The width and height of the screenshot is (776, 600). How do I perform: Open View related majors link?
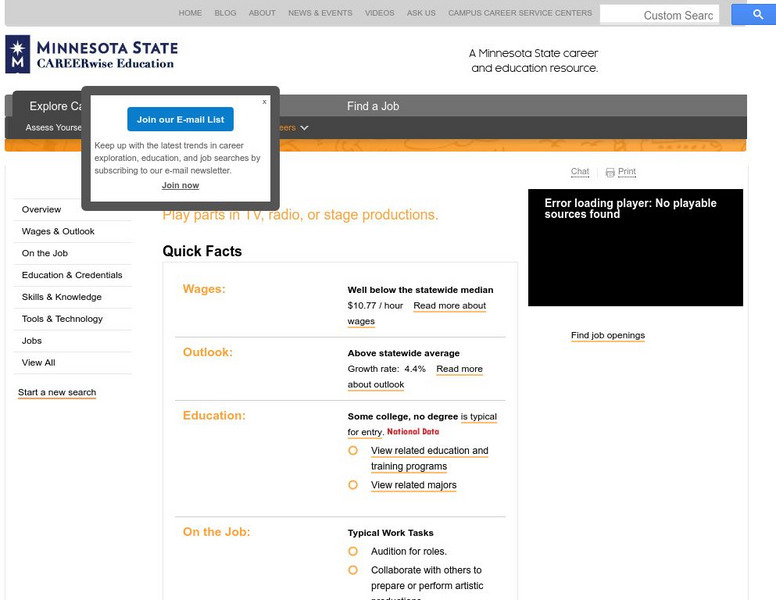pyautogui.click(x=414, y=485)
